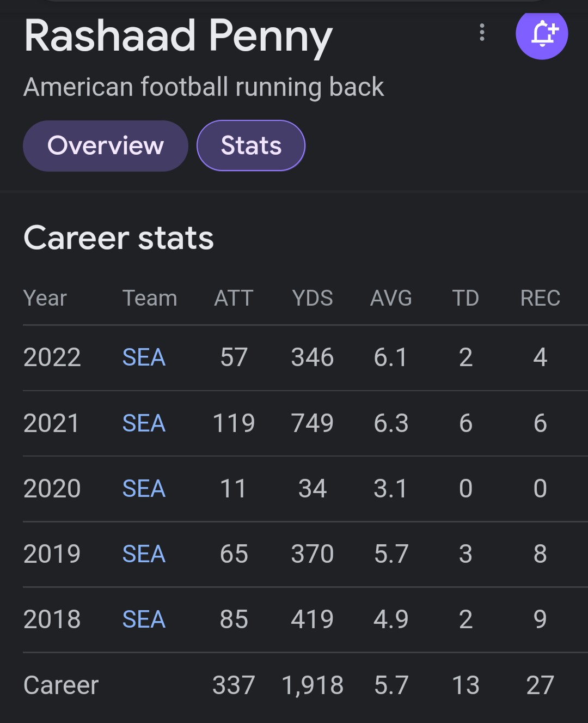Switch to the Overview tab

(x=106, y=146)
